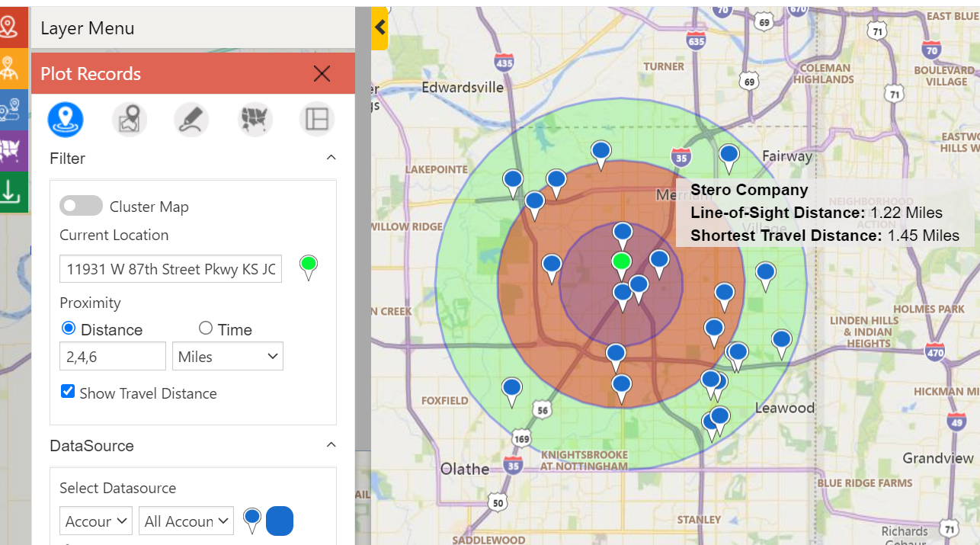Open the Account entity dropdown
This screenshot has width=980, height=545.
point(96,521)
